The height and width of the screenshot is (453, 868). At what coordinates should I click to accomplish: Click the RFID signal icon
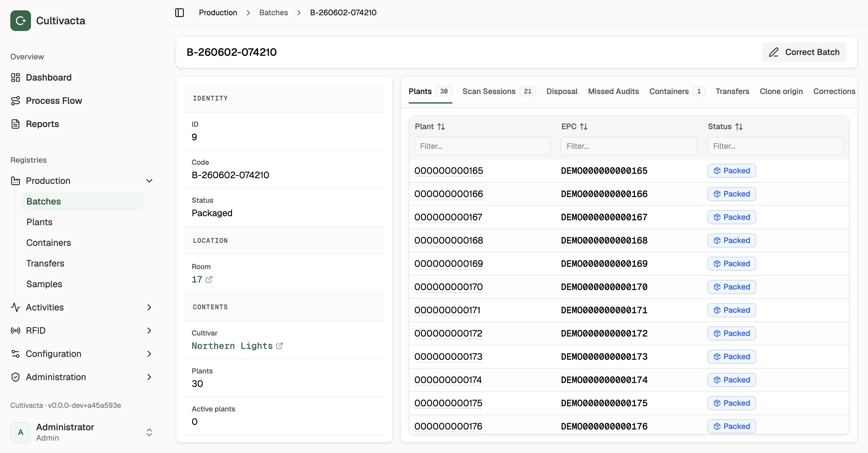pyautogui.click(x=16, y=330)
